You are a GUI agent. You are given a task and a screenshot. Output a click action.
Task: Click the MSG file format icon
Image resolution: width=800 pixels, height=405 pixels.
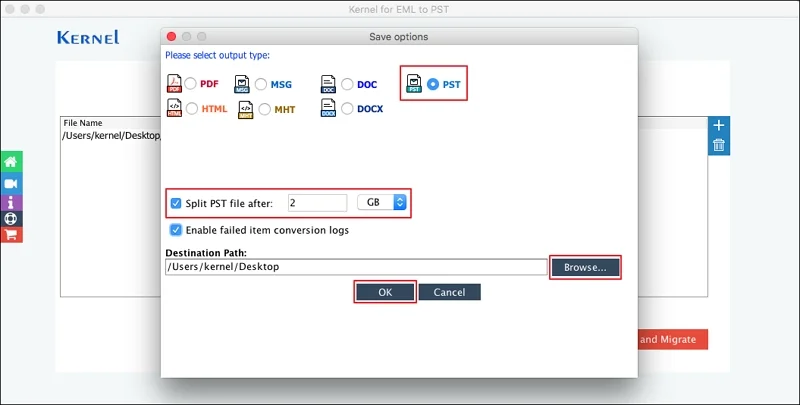pyautogui.click(x=242, y=84)
